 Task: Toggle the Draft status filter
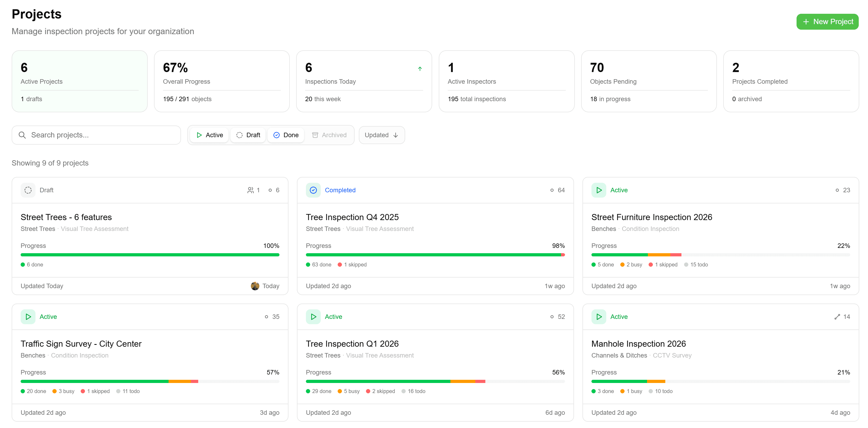pos(248,135)
